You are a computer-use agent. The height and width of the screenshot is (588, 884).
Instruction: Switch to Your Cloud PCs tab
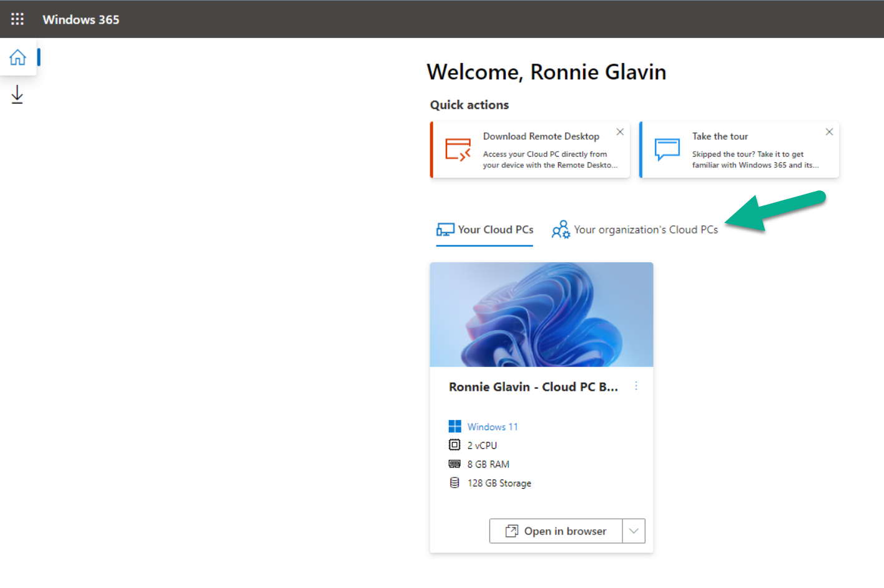click(x=484, y=230)
